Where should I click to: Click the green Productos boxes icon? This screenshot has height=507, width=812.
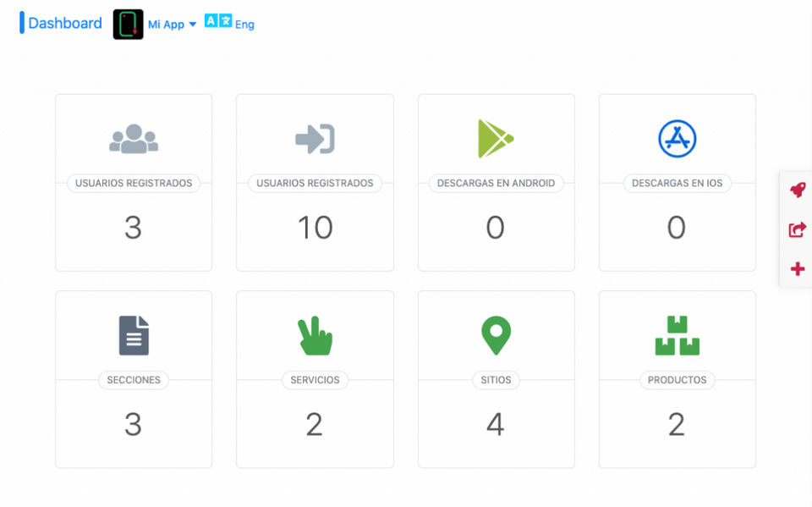tap(677, 335)
